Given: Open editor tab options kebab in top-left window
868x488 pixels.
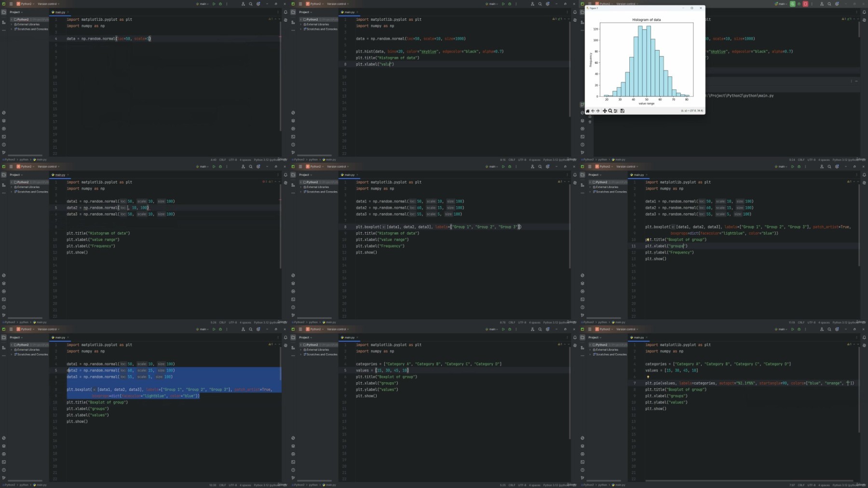Looking at the screenshot, I should tap(278, 12).
